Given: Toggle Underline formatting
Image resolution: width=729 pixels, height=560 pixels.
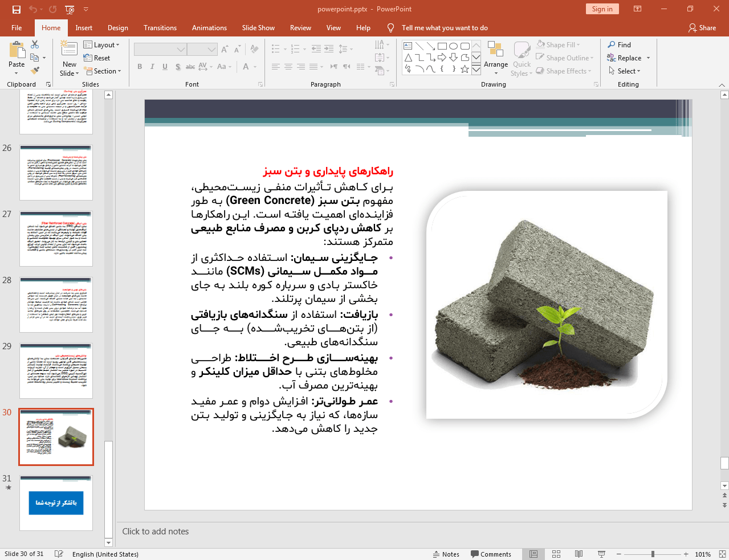Looking at the screenshot, I should point(165,67).
